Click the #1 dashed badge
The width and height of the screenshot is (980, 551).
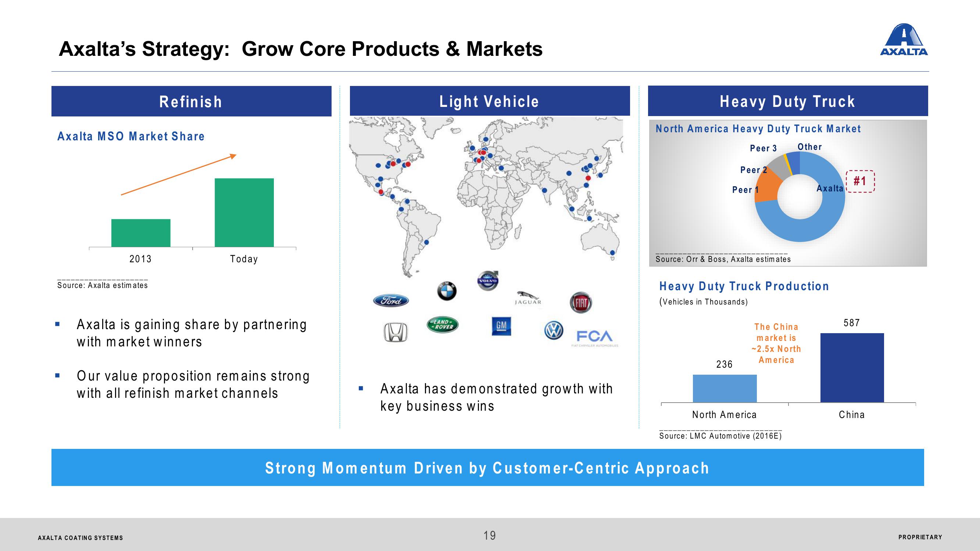click(x=860, y=181)
